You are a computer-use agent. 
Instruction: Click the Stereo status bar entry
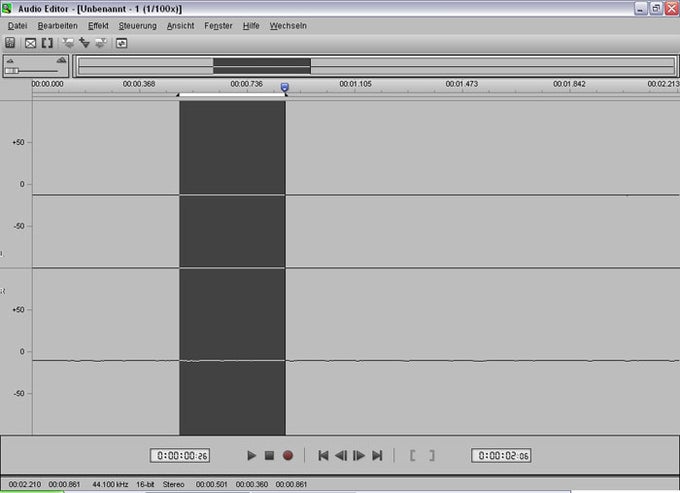[x=173, y=484]
